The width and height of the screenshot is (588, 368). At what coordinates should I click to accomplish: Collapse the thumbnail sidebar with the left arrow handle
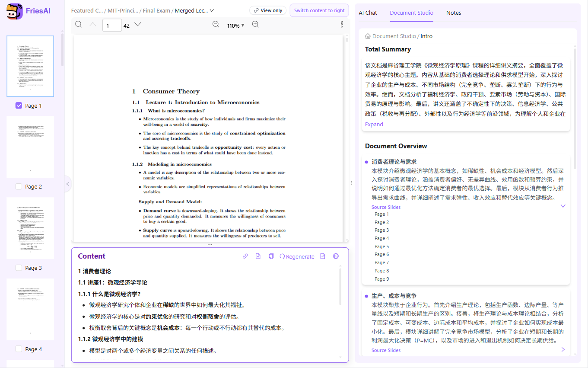tap(67, 184)
